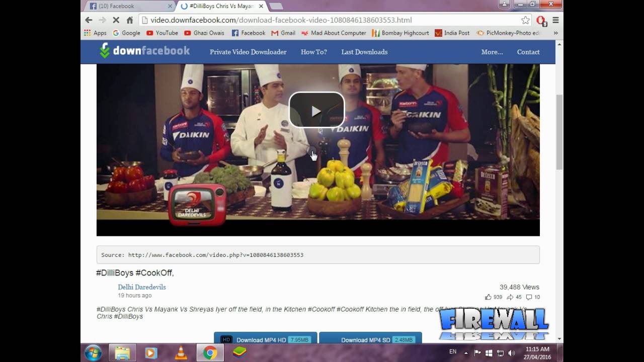The height and width of the screenshot is (362, 644).
Task: Open a new tab with the new-tab button
Action: coord(276,6)
